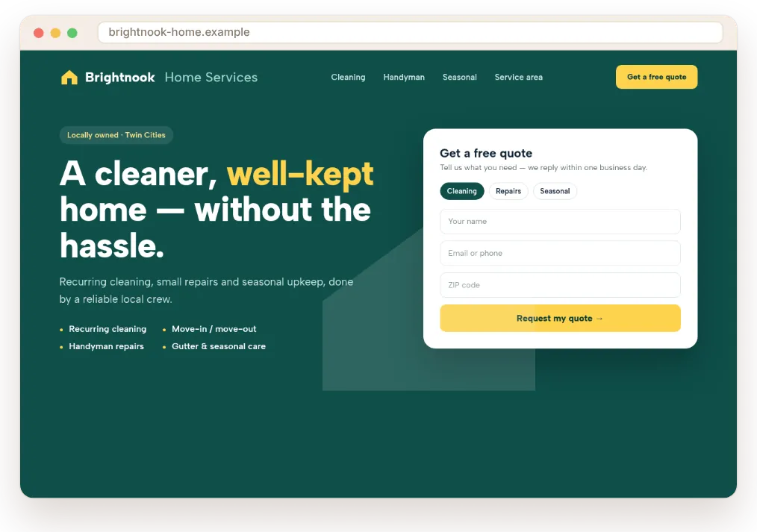Click the Recurring cleaning bullet text
Screen dimensions: 757x532
108,329
